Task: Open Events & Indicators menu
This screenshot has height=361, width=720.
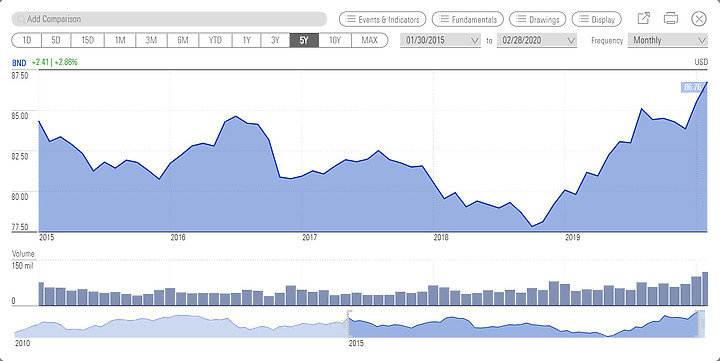Action: tap(382, 19)
